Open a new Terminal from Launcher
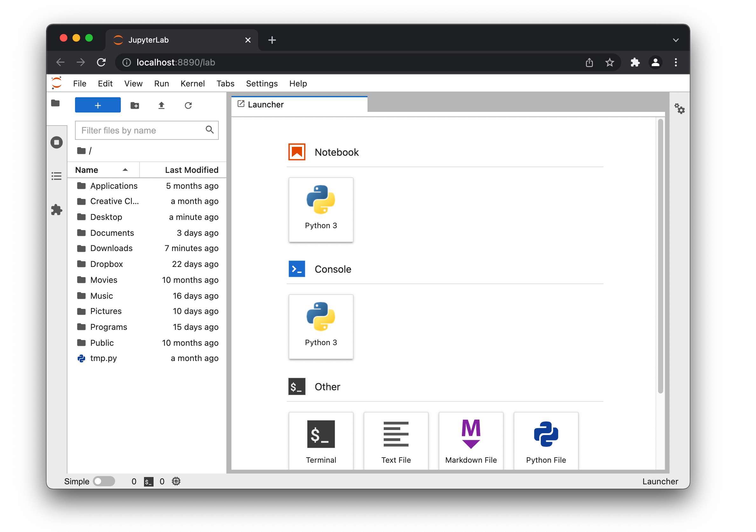The height and width of the screenshot is (532, 756). (321, 441)
